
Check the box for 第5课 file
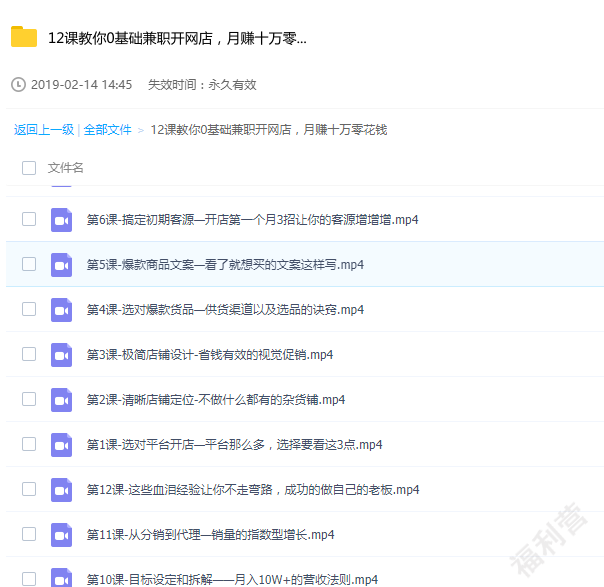coord(29,264)
